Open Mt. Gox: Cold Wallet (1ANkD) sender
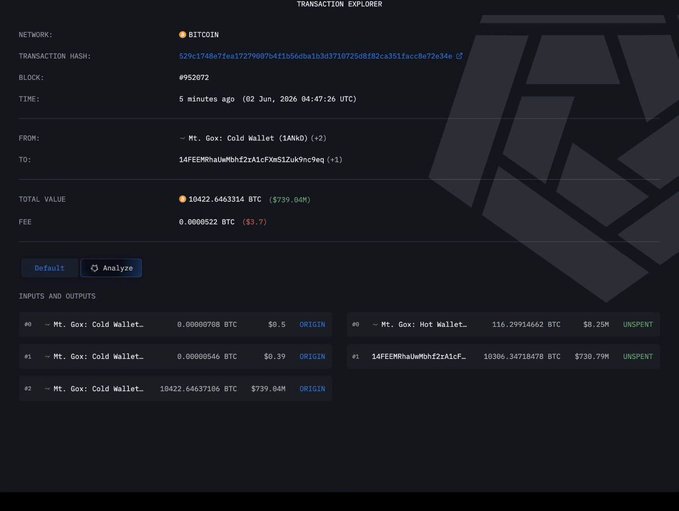Screen dimensions: 679x511 pos(248,138)
